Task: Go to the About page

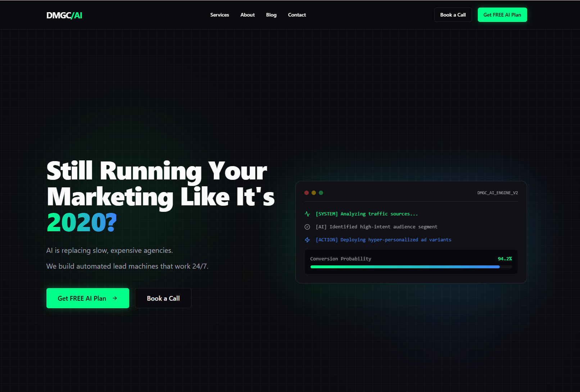Action: coord(248,15)
